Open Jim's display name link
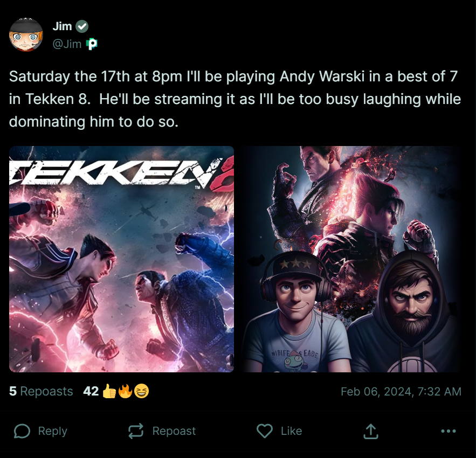 tap(63, 26)
